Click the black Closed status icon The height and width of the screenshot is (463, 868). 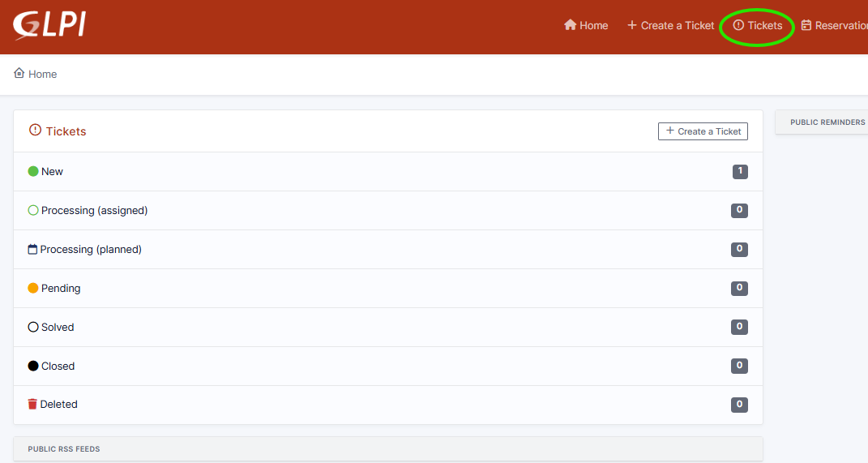point(33,366)
